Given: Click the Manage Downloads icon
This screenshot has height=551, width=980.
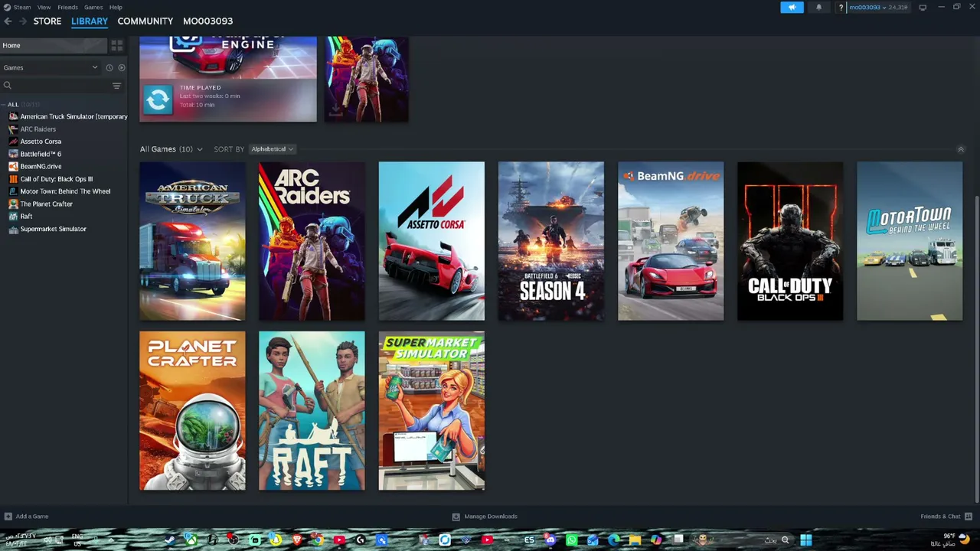Looking at the screenshot, I should click(456, 517).
